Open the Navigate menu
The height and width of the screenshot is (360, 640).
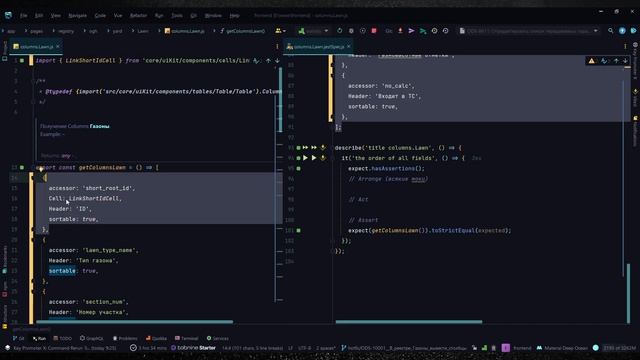78,16
